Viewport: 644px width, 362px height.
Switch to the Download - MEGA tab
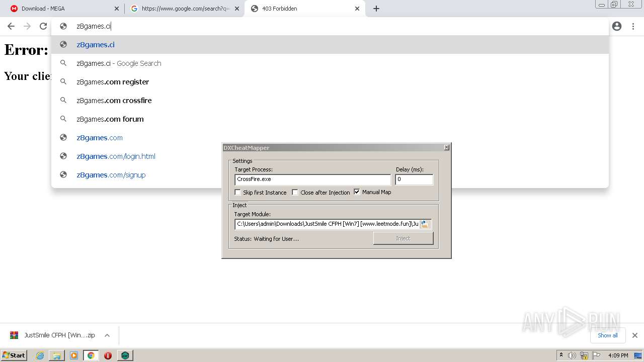64,9
